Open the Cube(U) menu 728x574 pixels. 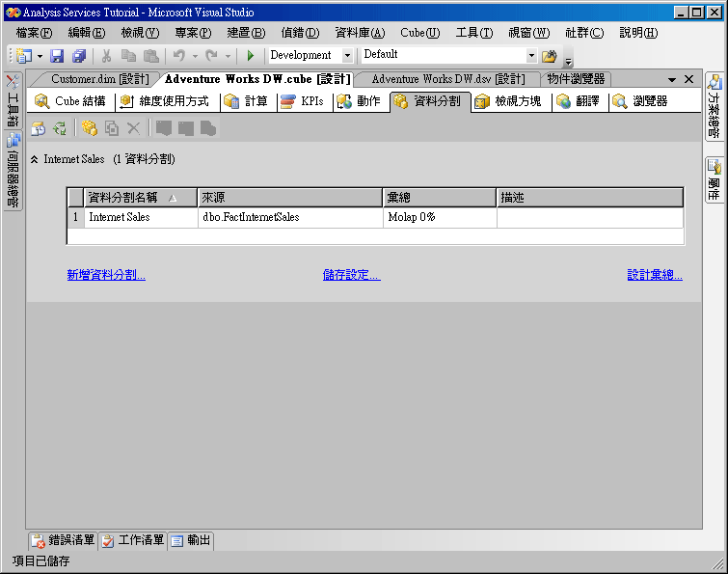pos(420,33)
